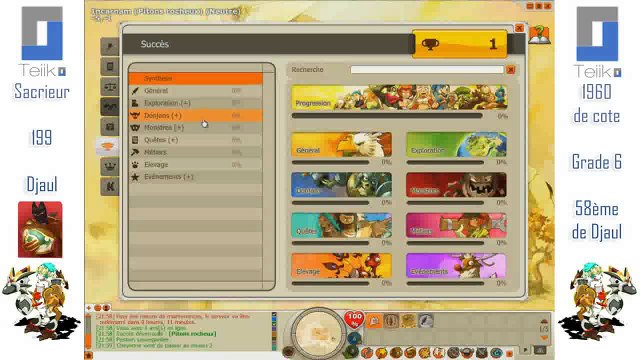The width and height of the screenshot is (640, 360).
Task: Click the Progression progress bar
Action: [x=387, y=116]
